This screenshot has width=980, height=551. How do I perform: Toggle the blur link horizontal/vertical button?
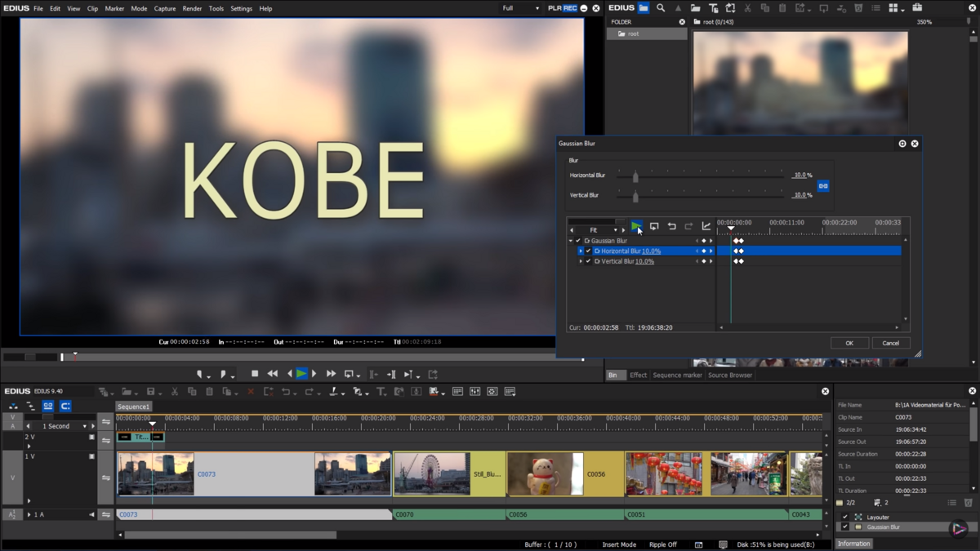point(823,185)
